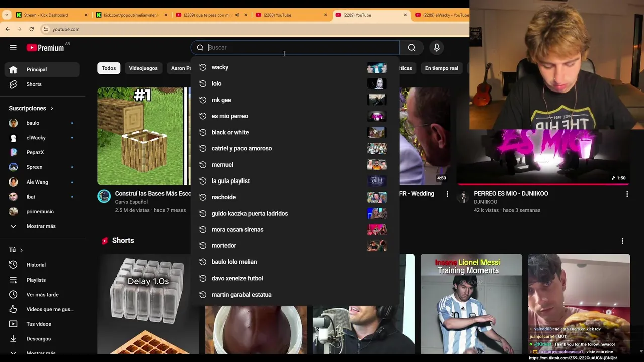Open elWacky subscription channel
The height and width of the screenshot is (362, 644).
click(x=42, y=138)
